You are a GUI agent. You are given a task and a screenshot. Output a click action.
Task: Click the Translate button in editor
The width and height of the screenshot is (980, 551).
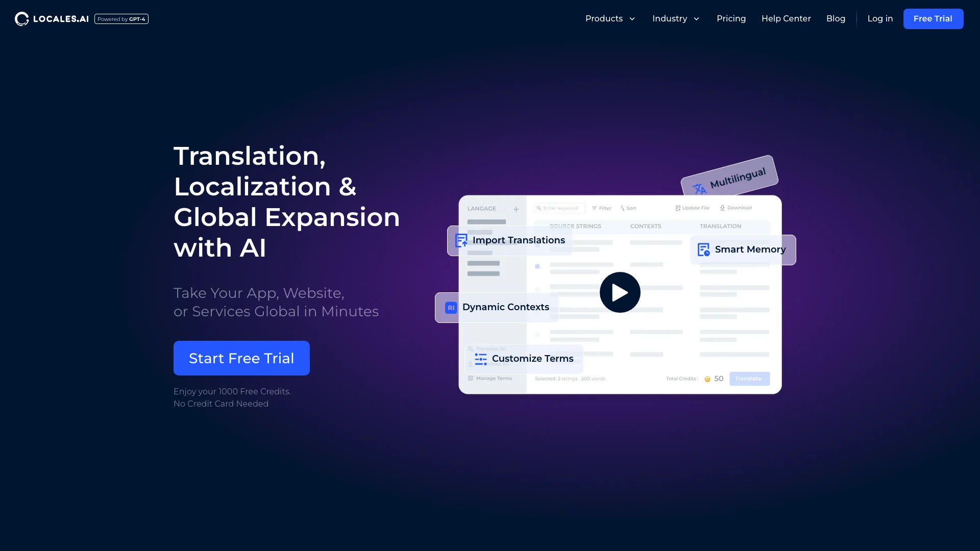pos(749,378)
